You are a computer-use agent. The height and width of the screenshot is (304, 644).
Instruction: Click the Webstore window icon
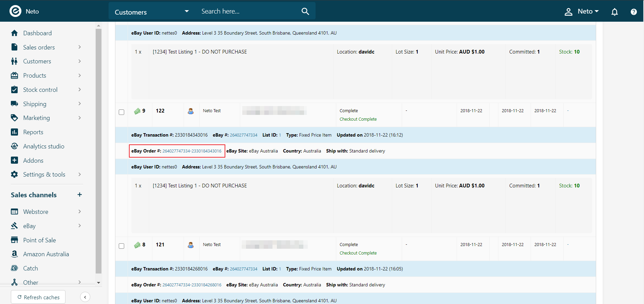[14, 212]
